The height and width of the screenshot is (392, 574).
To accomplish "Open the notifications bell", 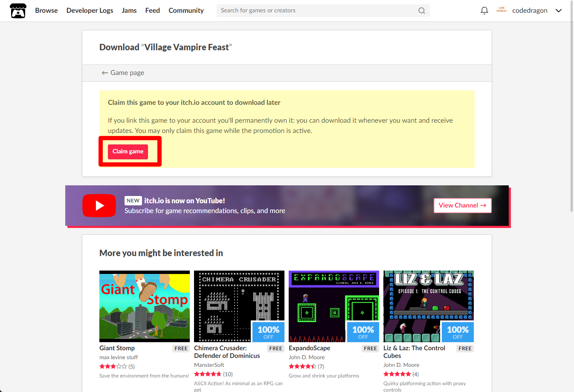I will (484, 11).
